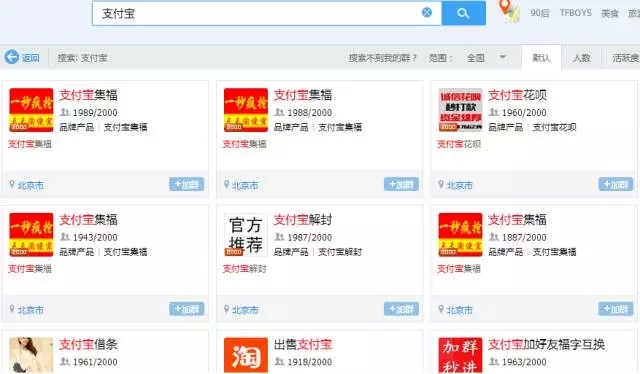Click the back arrow icon beside 返回
Image resolution: width=640 pixels, height=374 pixels.
click(x=11, y=57)
